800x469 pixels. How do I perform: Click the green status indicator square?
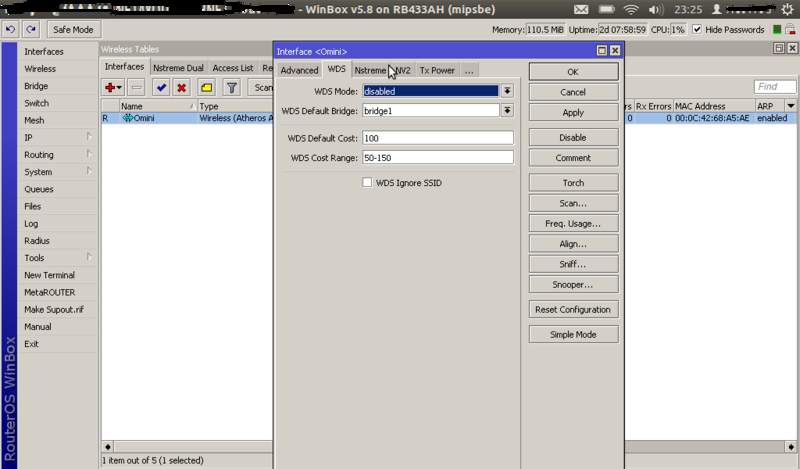tap(777, 30)
